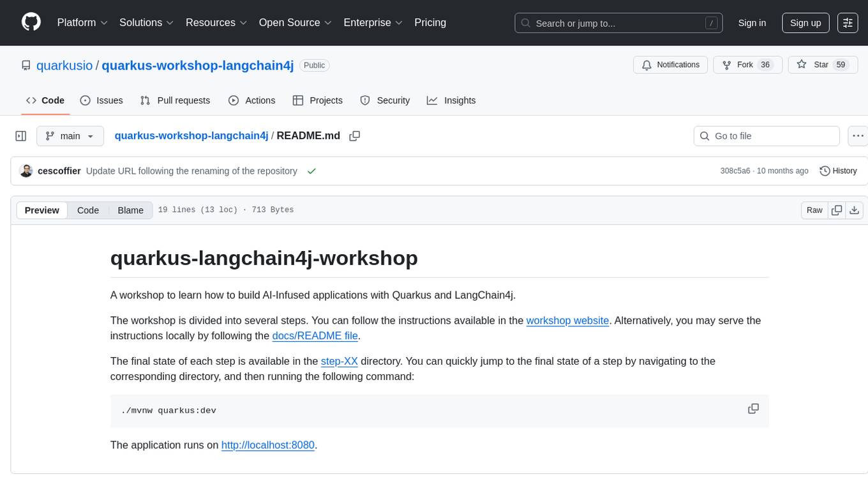Download the raw README file
Viewport: 868px width, 488px height.
[x=855, y=210]
